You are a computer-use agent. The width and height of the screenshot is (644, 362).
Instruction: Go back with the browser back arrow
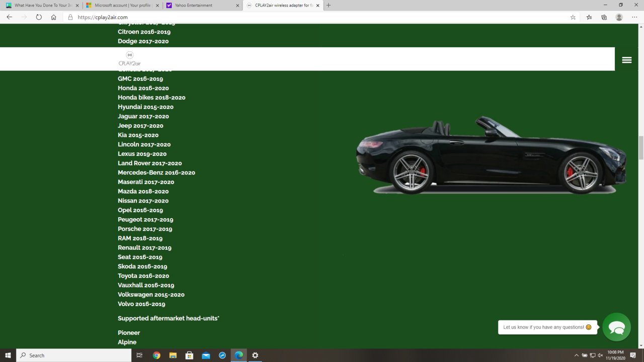[x=9, y=17]
